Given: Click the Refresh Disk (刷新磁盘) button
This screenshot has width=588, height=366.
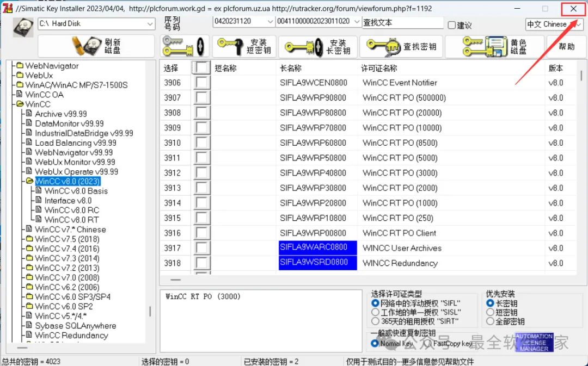Looking at the screenshot, I should [x=96, y=46].
